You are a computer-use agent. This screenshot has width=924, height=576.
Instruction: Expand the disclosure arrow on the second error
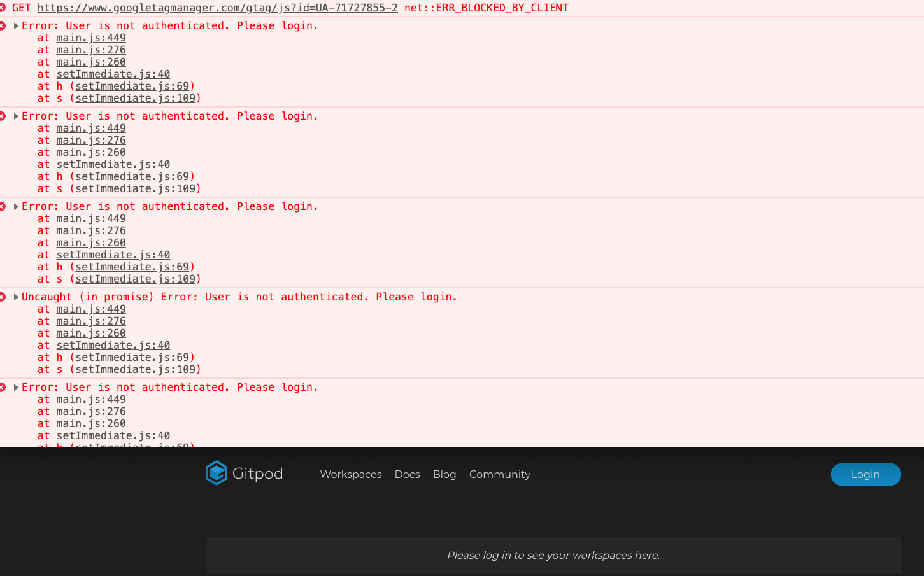[x=15, y=116]
